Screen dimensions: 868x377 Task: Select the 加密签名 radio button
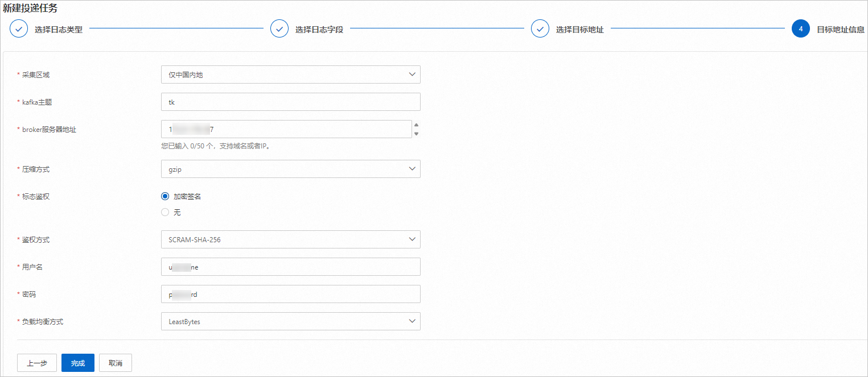click(x=165, y=196)
